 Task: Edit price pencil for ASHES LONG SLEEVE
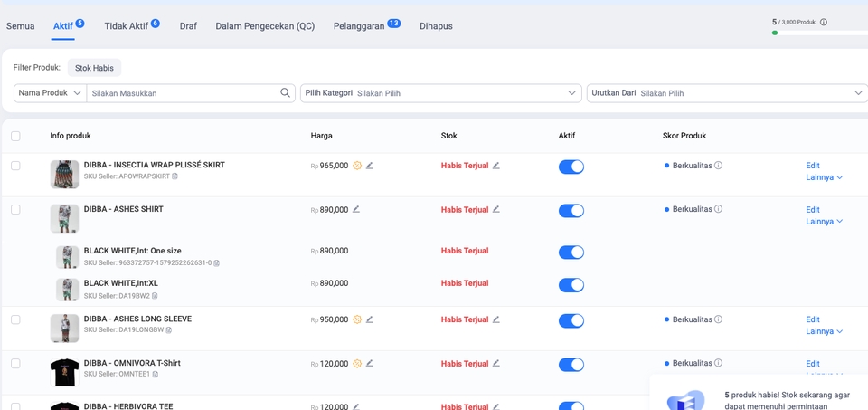click(370, 319)
